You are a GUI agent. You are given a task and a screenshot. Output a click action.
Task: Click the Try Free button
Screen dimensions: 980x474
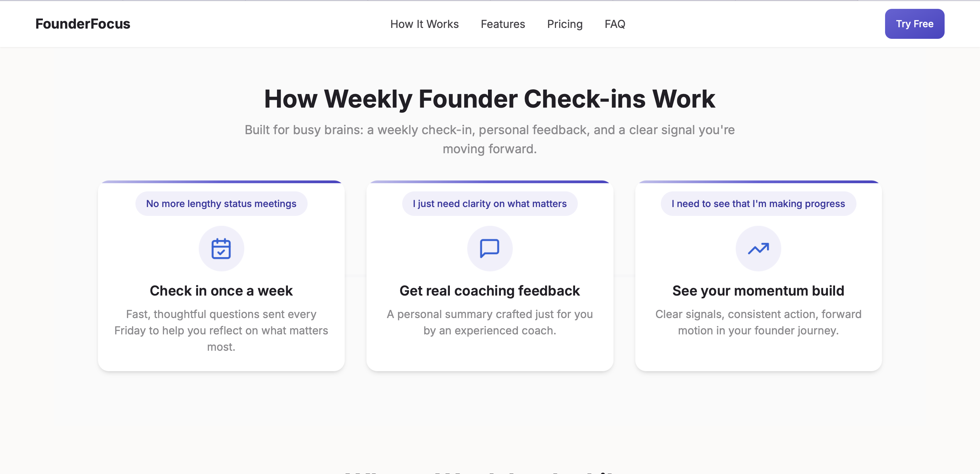click(x=914, y=23)
